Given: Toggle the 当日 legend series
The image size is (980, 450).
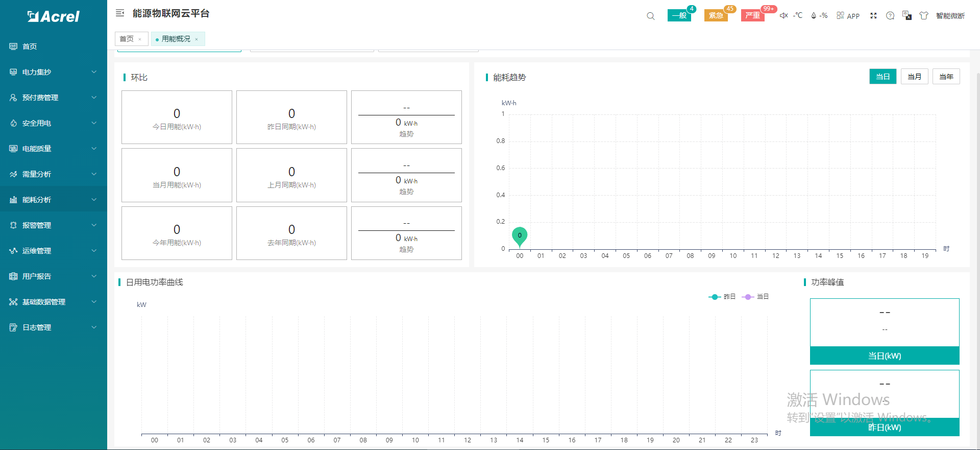Looking at the screenshot, I should point(755,297).
